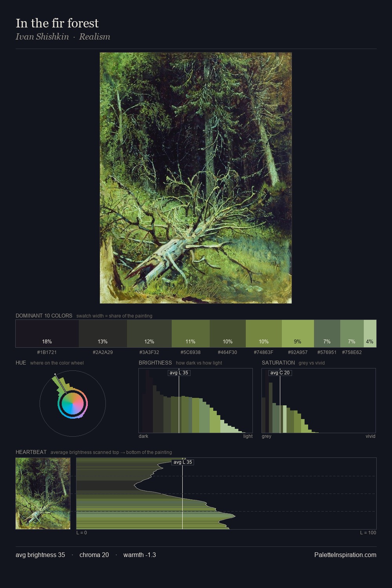Click the hex code #758E62

click(x=352, y=352)
